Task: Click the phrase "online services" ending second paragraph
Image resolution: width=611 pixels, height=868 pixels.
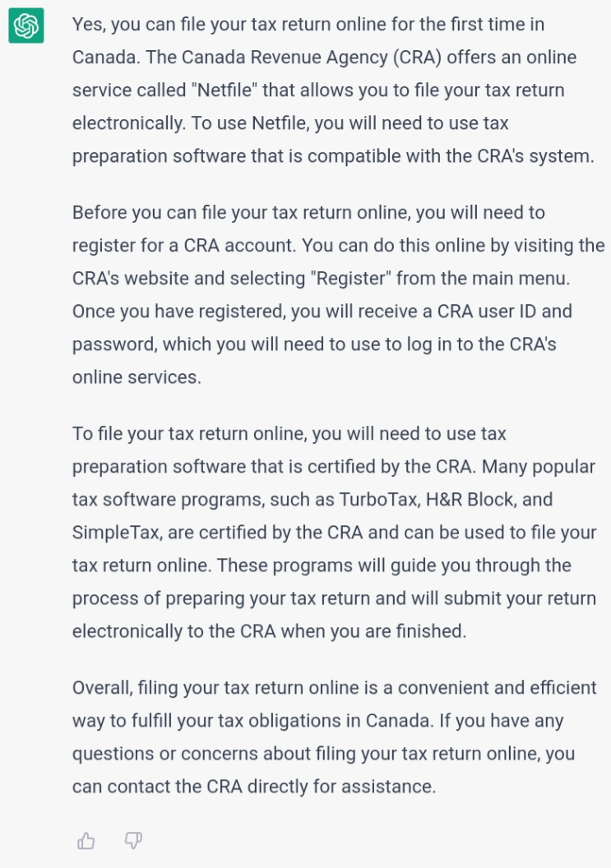Action: click(x=135, y=377)
